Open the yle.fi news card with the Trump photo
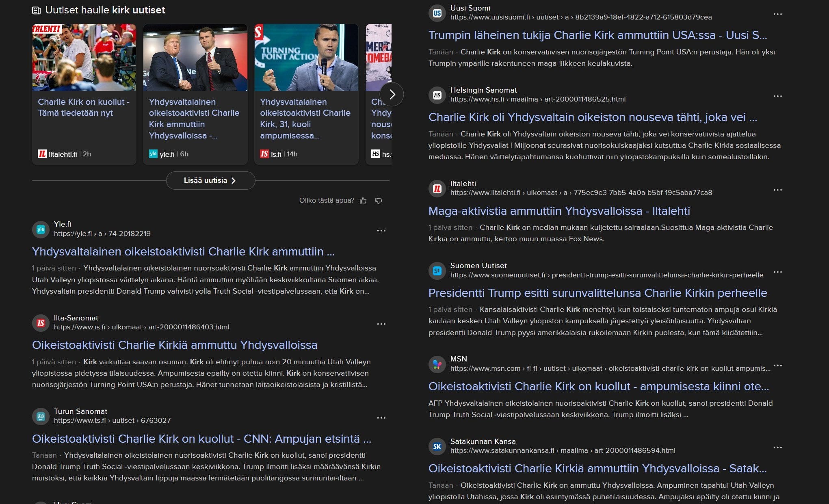Image resolution: width=829 pixels, height=504 pixels. click(195, 57)
